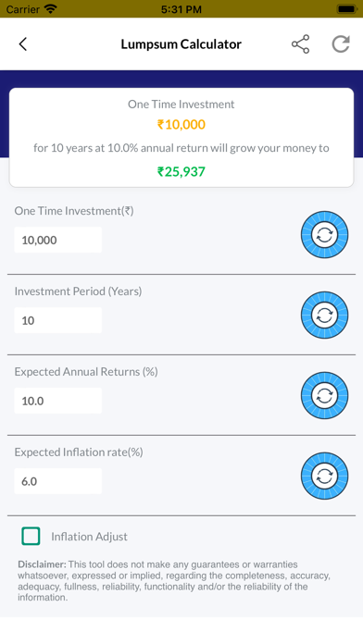Open the share icon
The width and height of the screenshot is (363, 644).
point(301,43)
